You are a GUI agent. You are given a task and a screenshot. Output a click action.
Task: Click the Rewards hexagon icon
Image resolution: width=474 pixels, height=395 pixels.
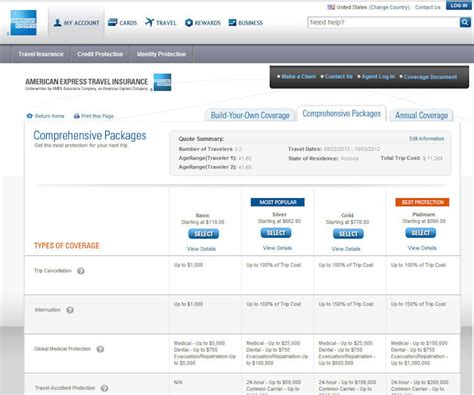[189, 23]
